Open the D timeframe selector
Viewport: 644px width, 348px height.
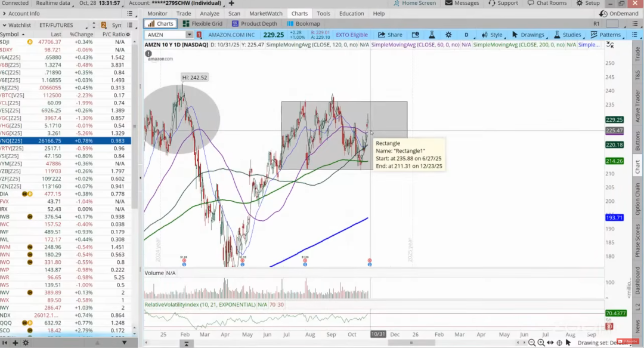pyautogui.click(x=466, y=35)
